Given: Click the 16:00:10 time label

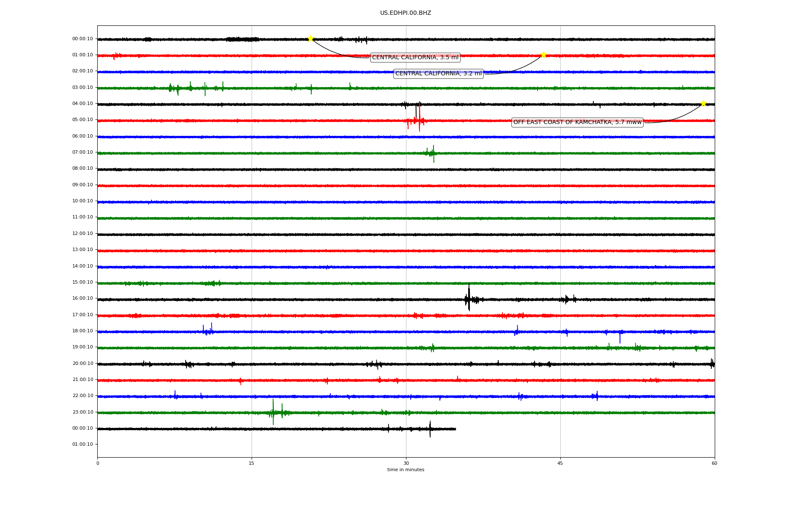Looking at the screenshot, I should (82, 298).
